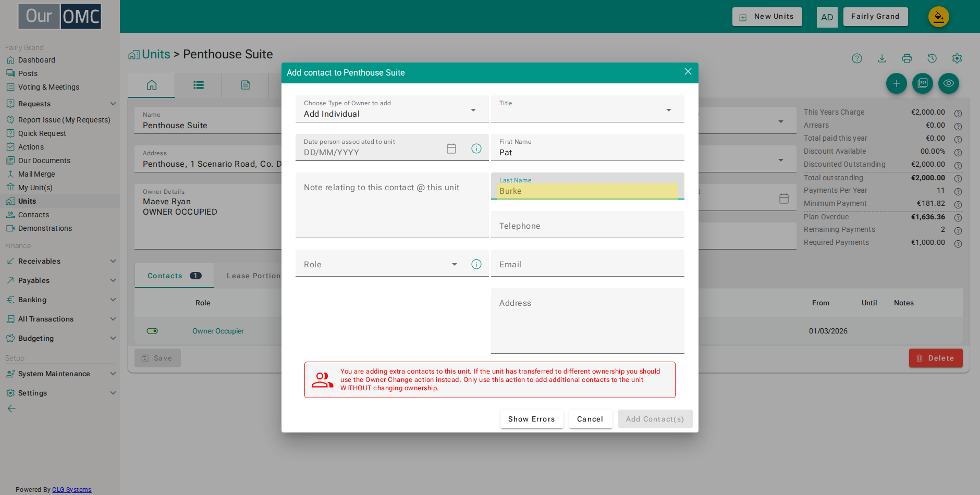Viewport: 980px width, 495px height.
Task: Toggle the Owner Occupier contact switch
Action: (152, 331)
